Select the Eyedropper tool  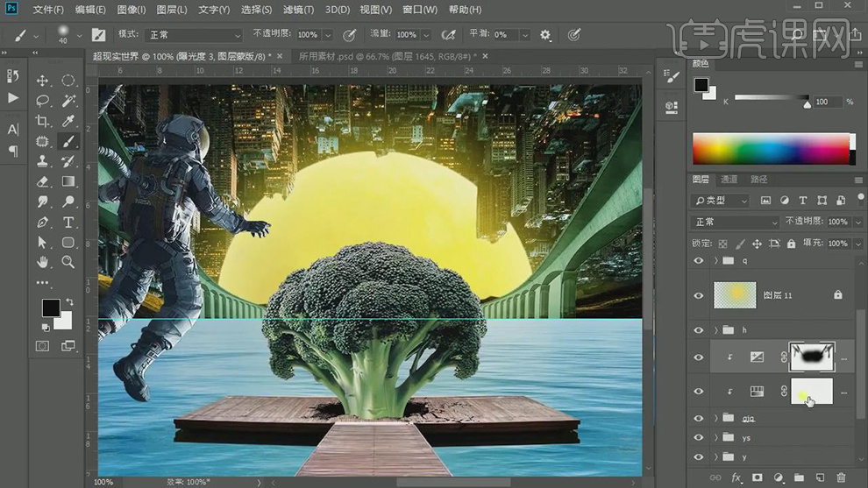click(68, 121)
